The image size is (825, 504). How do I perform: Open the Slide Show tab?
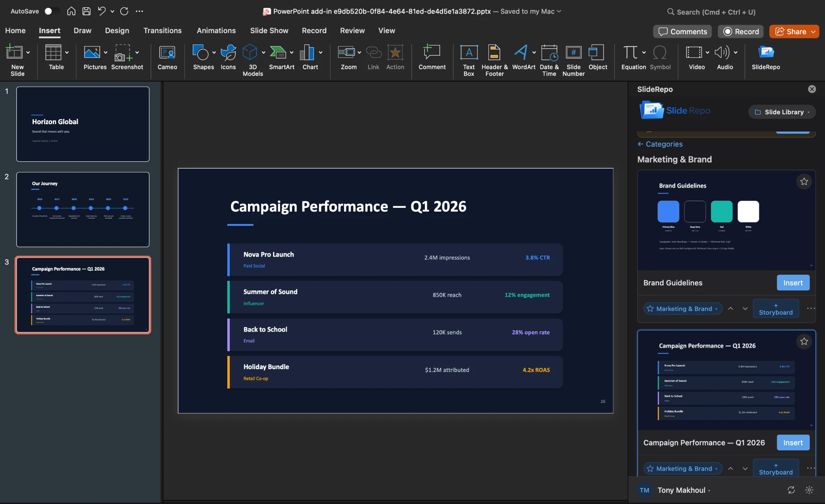[269, 31]
